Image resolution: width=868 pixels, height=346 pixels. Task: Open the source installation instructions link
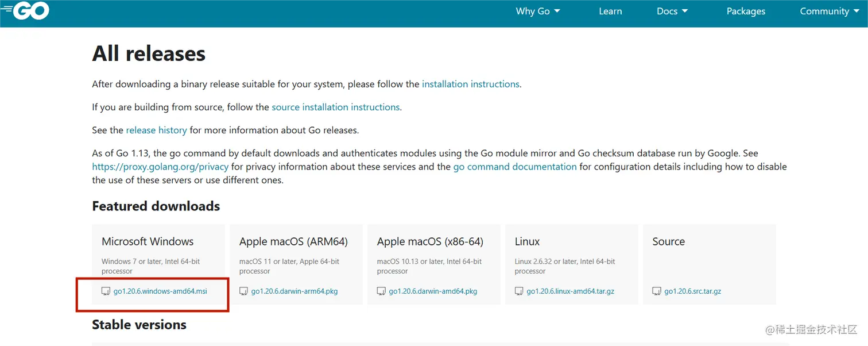[335, 107]
